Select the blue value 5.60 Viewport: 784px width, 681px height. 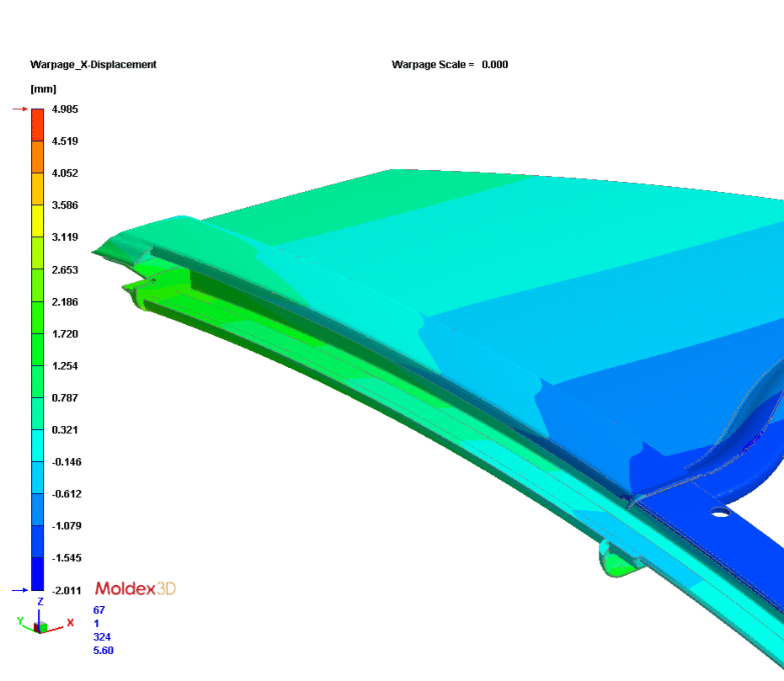coord(103,651)
